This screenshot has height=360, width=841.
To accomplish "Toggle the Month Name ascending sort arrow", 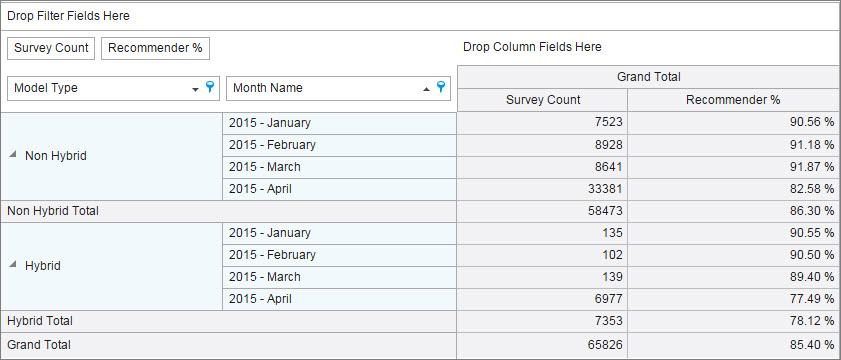I will pyautogui.click(x=426, y=90).
